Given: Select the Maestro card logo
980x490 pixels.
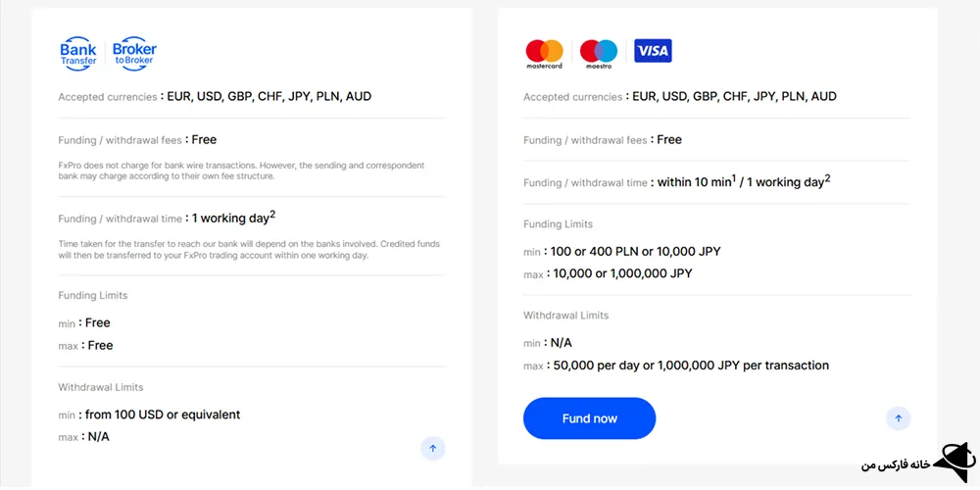Looking at the screenshot, I should coord(598,54).
